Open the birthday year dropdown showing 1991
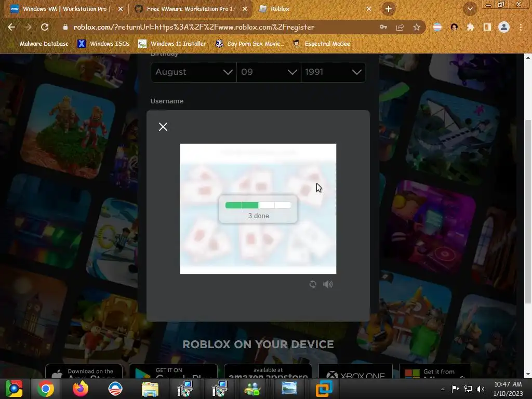Image resolution: width=532 pixels, height=399 pixels. [333, 72]
